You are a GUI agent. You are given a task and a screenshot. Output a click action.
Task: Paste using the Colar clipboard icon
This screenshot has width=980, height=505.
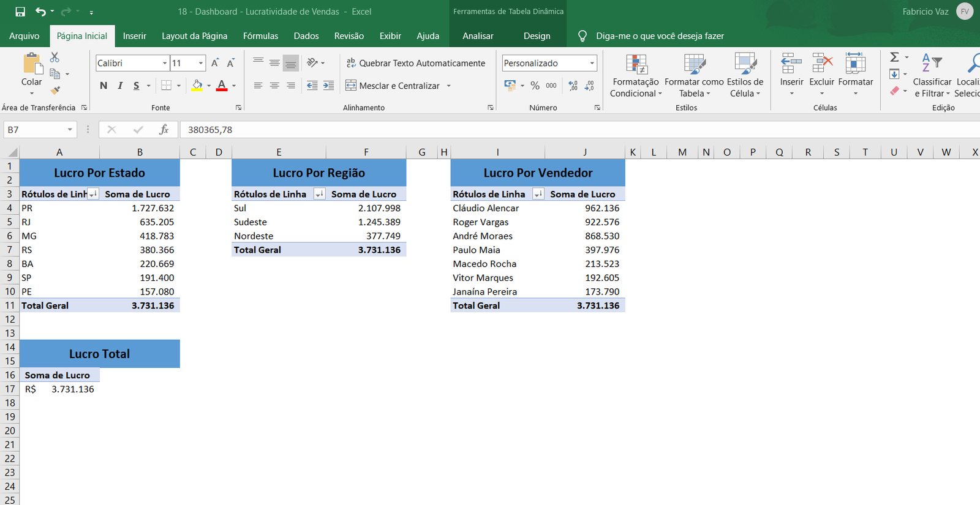tap(32, 64)
